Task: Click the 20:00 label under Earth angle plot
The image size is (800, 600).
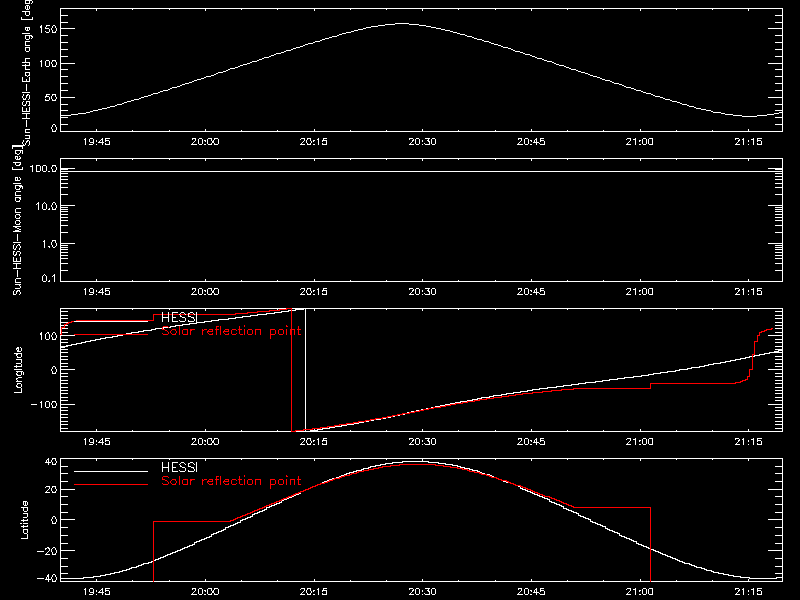Action: pos(205,142)
